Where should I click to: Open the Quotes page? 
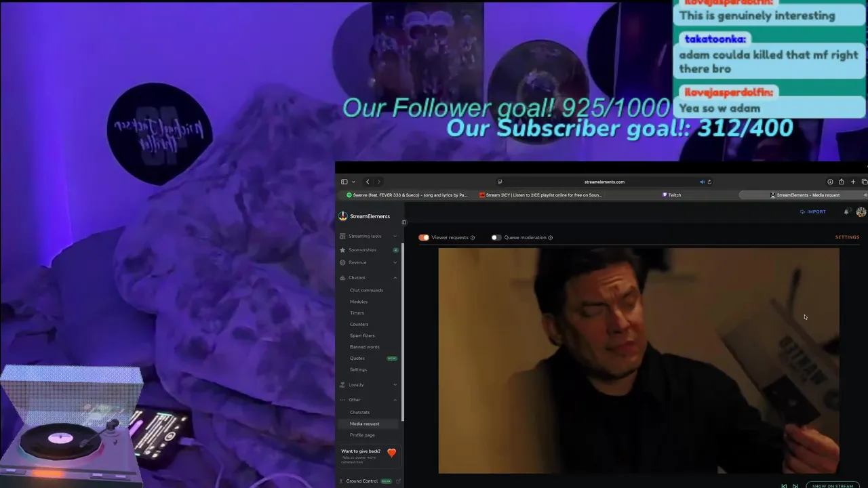[357, 358]
